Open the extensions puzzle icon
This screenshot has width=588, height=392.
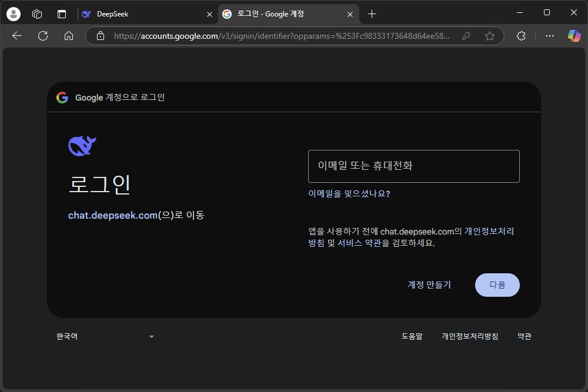pyautogui.click(x=521, y=36)
